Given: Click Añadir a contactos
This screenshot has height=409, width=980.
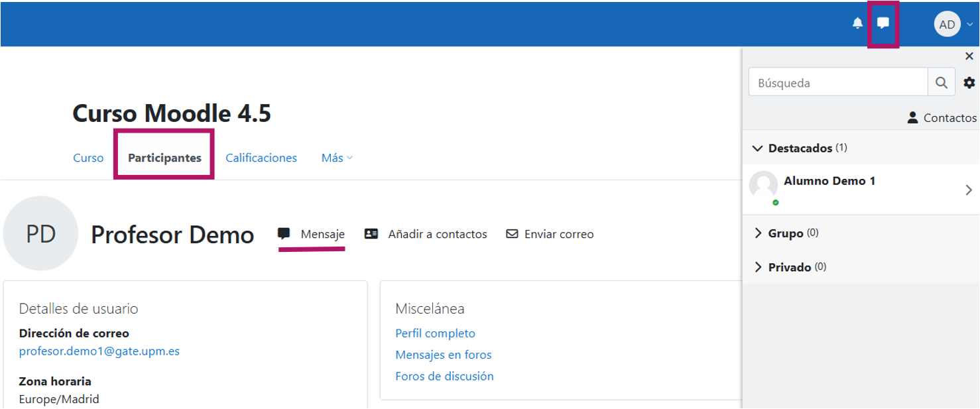Looking at the screenshot, I should [x=426, y=234].
